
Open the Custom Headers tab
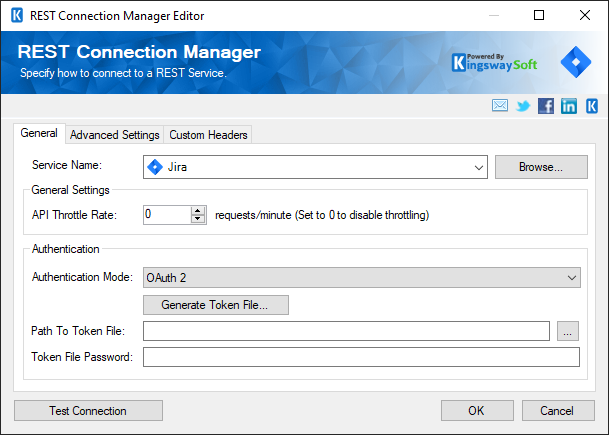pyautogui.click(x=208, y=135)
